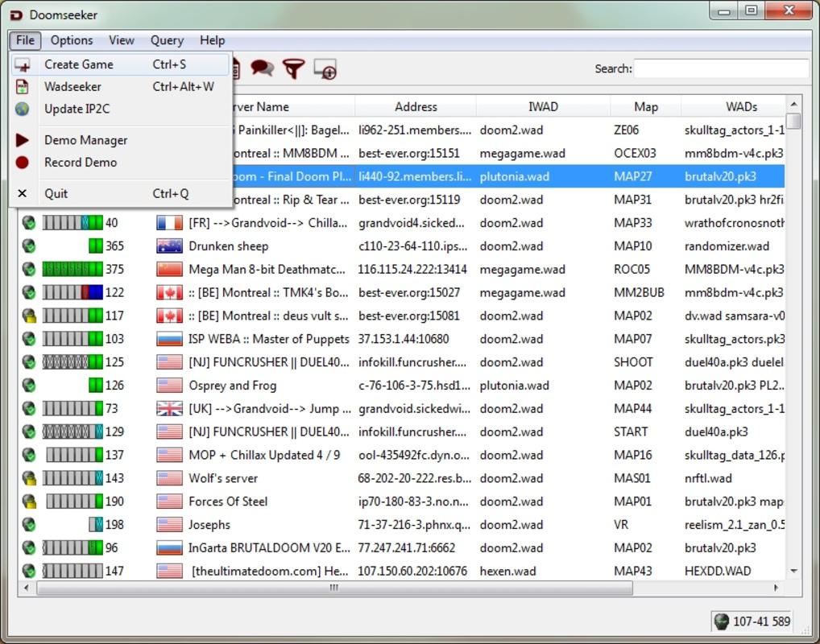
Task: Click vertical scrollbar down arrow
Action: click(794, 572)
